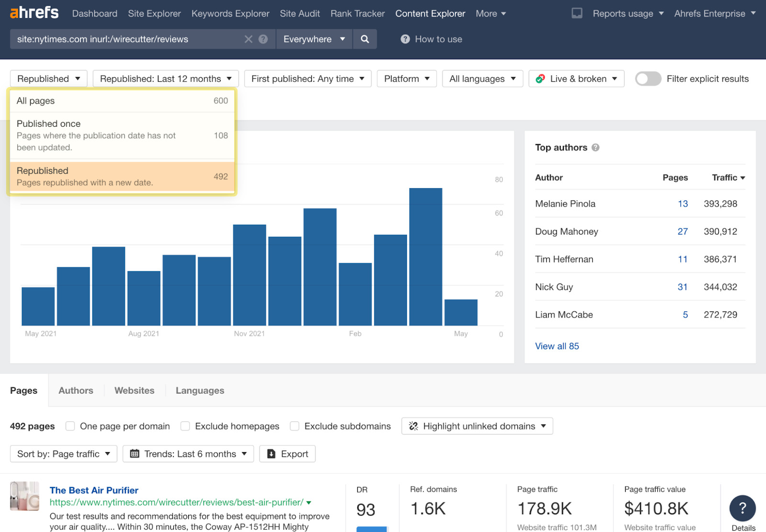The height and width of the screenshot is (532, 766).
Task: Clear the search query with the X icon
Action: point(248,39)
